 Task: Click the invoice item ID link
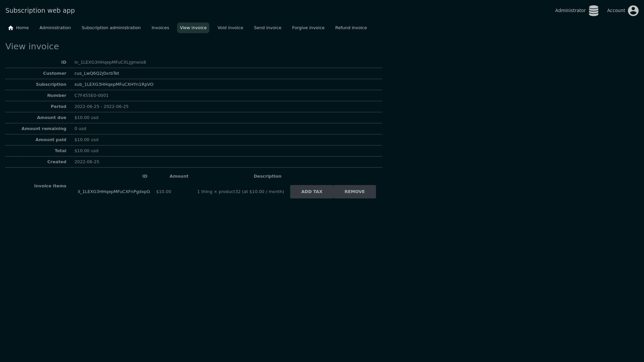114,192
